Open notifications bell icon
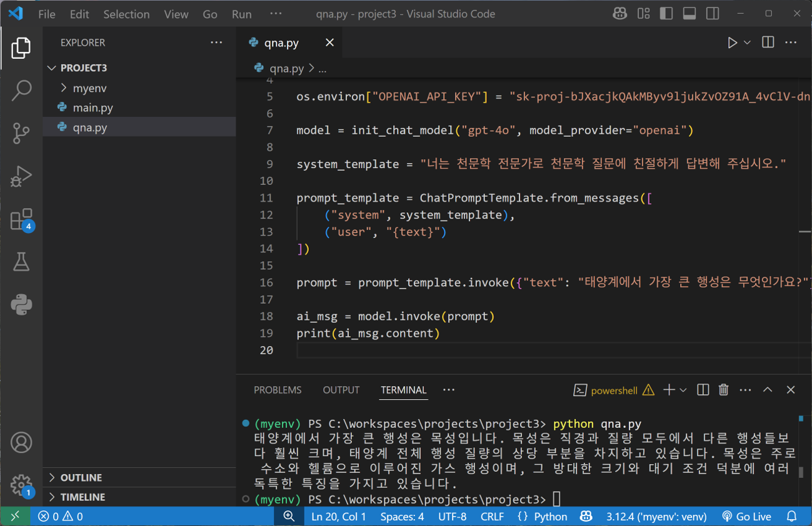Image resolution: width=812 pixels, height=526 pixels. [x=792, y=517]
